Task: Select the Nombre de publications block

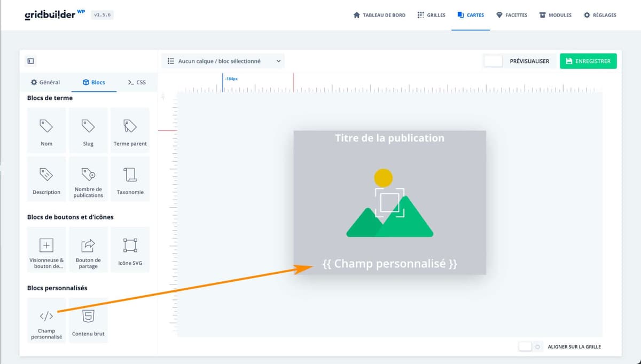Action: 88,179
